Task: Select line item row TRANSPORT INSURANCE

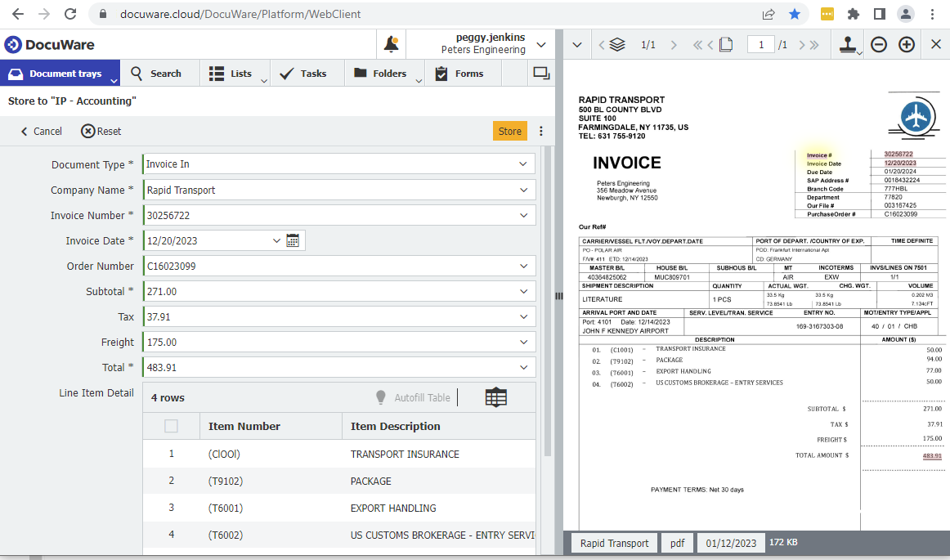Action: tap(339, 454)
